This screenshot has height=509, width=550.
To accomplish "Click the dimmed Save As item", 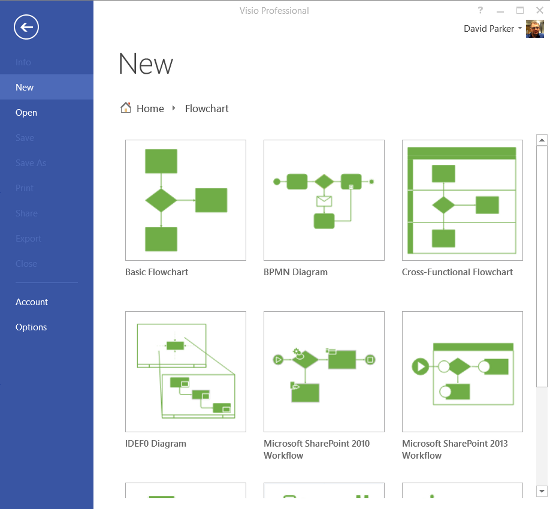I will pyautogui.click(x=31, y=163).
